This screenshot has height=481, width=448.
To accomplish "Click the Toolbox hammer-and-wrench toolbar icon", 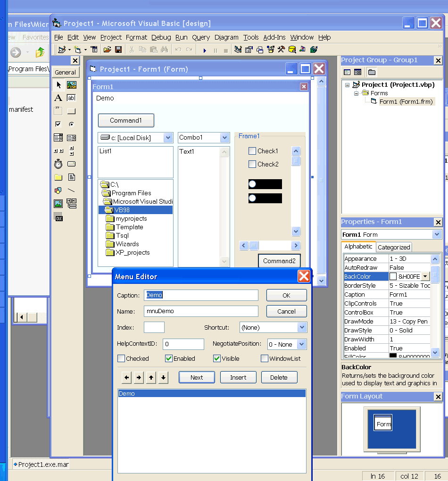I will coord(282,50).
